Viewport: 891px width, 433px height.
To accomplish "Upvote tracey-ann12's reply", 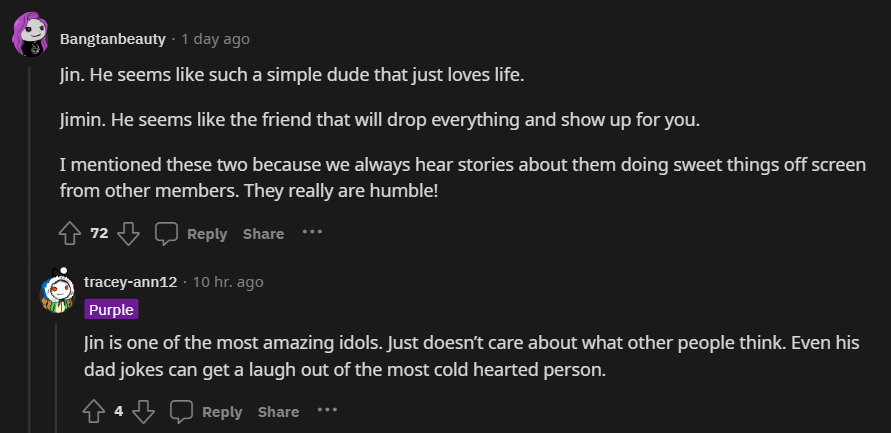I will tap(94, 411).
